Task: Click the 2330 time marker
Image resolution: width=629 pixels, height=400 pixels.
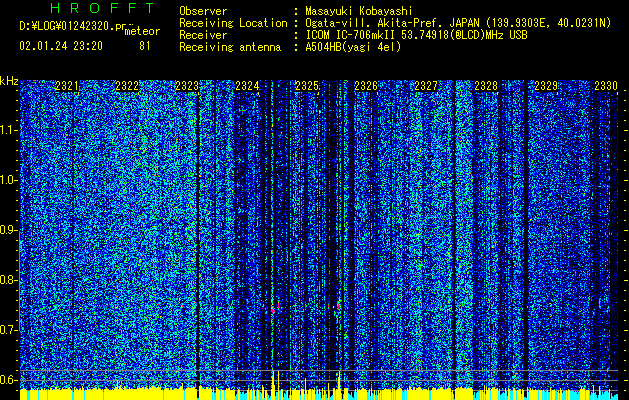Action: point(606,86)
